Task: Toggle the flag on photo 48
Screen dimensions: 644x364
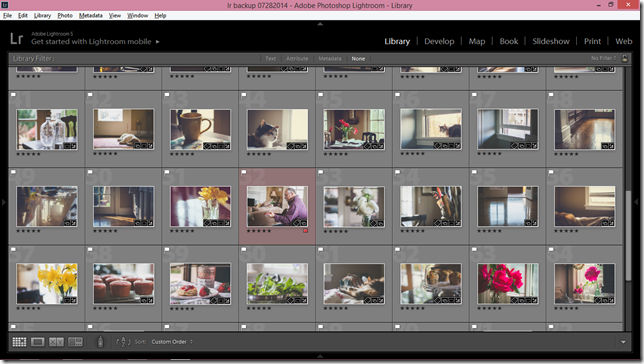Action: tap(551, 95)
